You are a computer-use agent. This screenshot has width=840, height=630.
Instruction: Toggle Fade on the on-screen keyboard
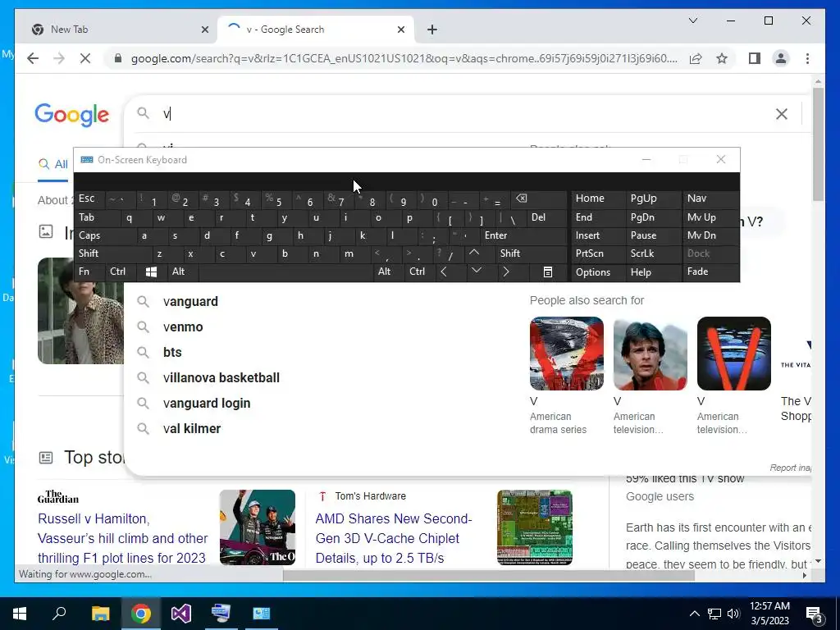point(710,272)
